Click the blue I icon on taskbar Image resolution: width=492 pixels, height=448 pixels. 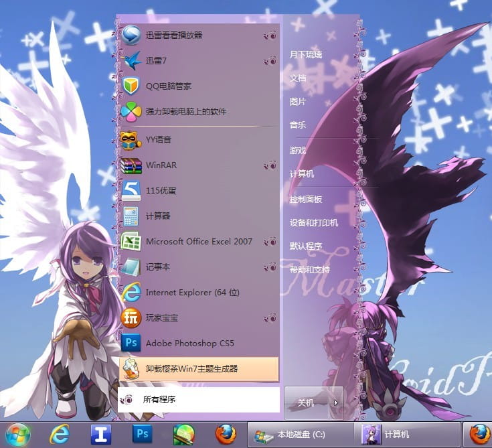coord(100,435)
